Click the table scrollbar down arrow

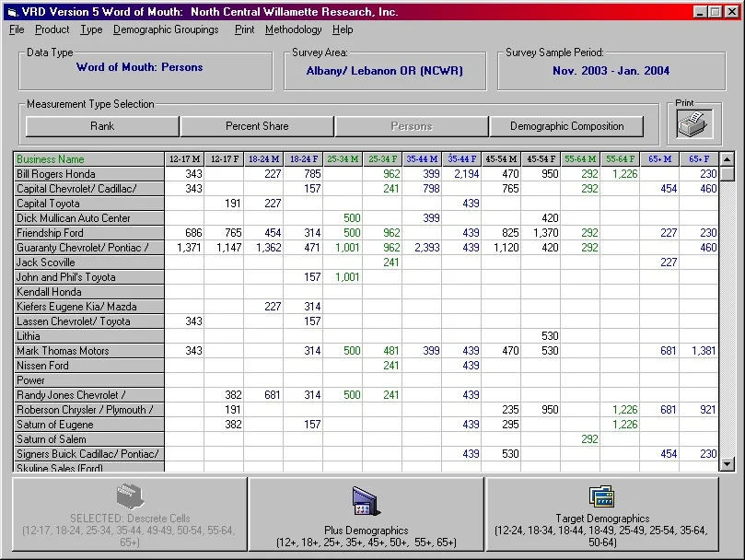[x=727, y=463]
